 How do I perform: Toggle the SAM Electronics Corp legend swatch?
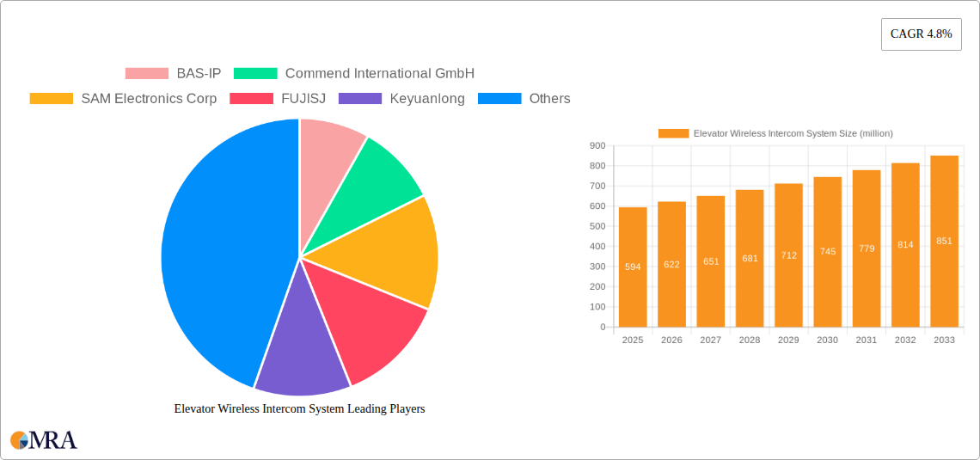point(52,98)
